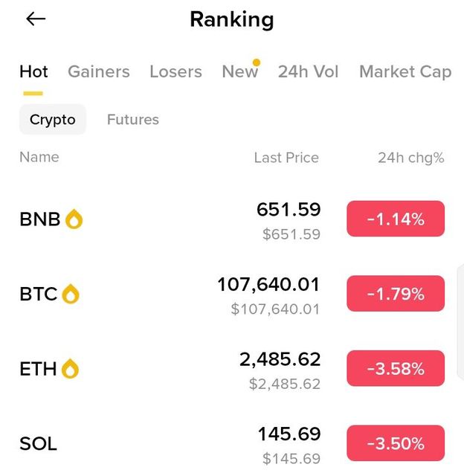Viewport: 464px width, 476px height.
Task: Sort by the 24h chg% column
Action: pyautogui.click(x=410, y=158)
